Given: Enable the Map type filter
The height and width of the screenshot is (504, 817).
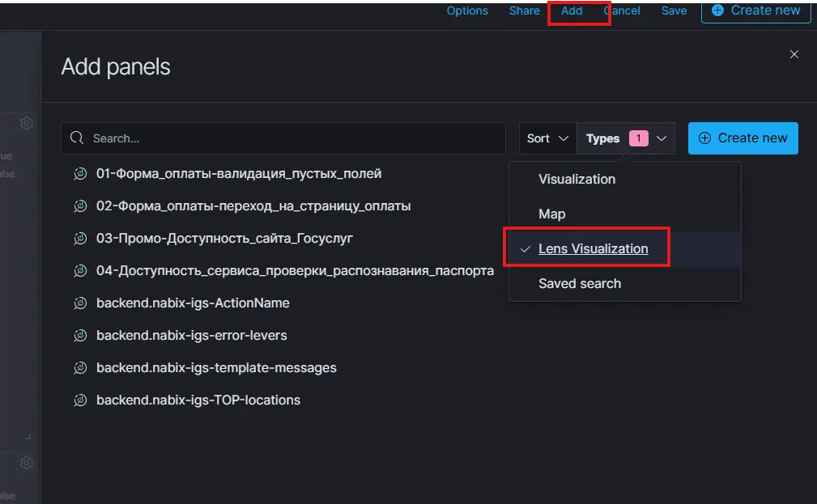Looking at the screenshot, I should [x=552, y=214].
